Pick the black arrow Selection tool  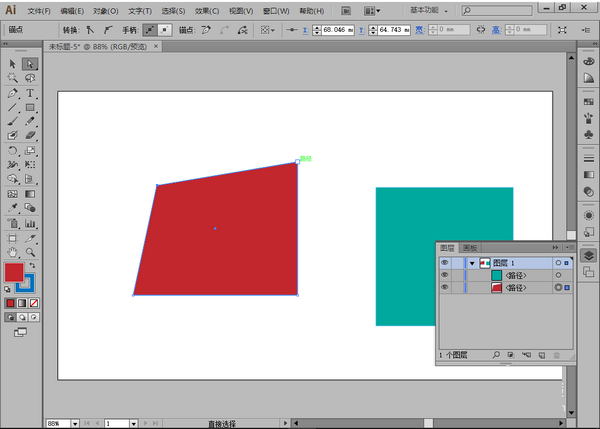[x=13, y=64]
